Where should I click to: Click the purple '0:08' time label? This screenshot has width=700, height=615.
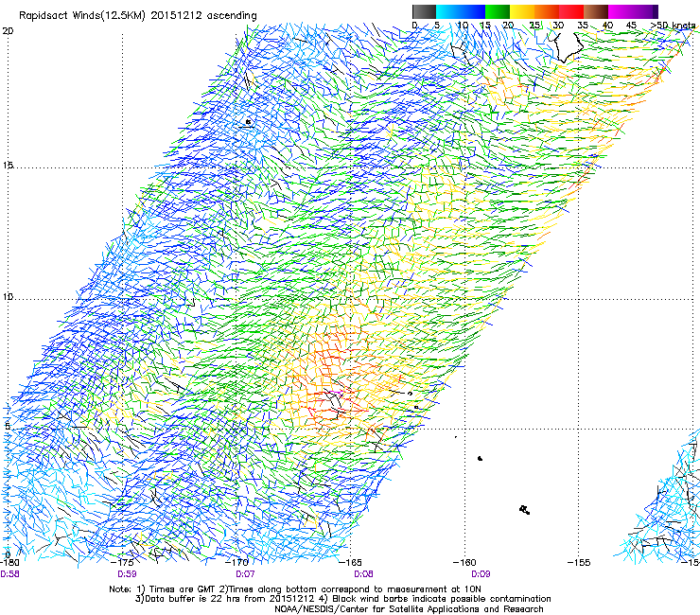coord(363,574)
